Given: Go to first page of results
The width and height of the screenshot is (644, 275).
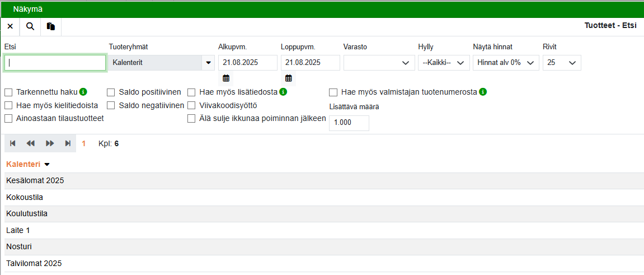Looking at the screenshot, I should (x=13, y=143).
